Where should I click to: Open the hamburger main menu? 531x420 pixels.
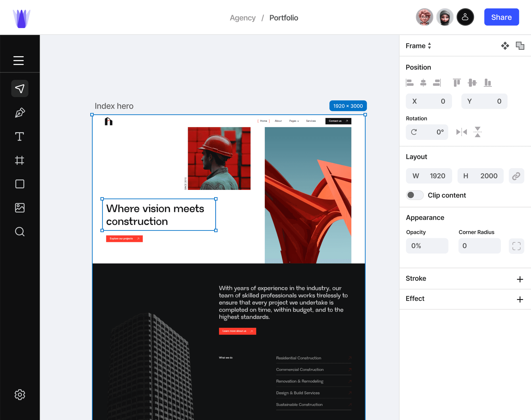[19, 61]
